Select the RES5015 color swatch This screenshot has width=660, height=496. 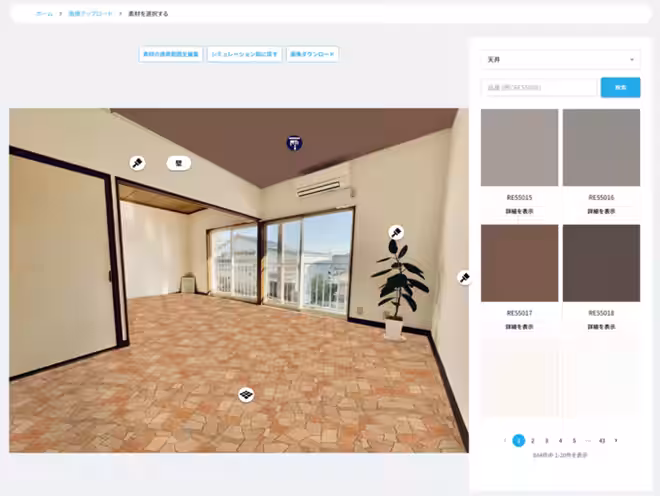click(x=519, y=148)
